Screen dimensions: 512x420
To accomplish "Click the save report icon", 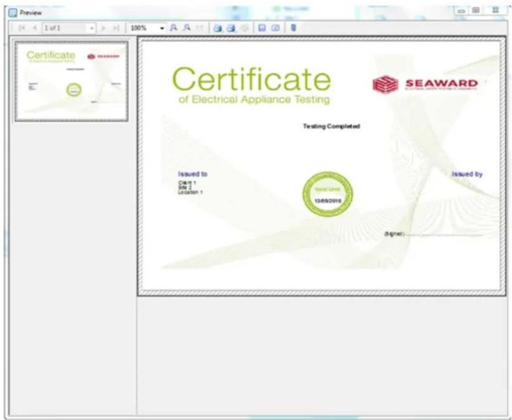I will coord(262,28).
